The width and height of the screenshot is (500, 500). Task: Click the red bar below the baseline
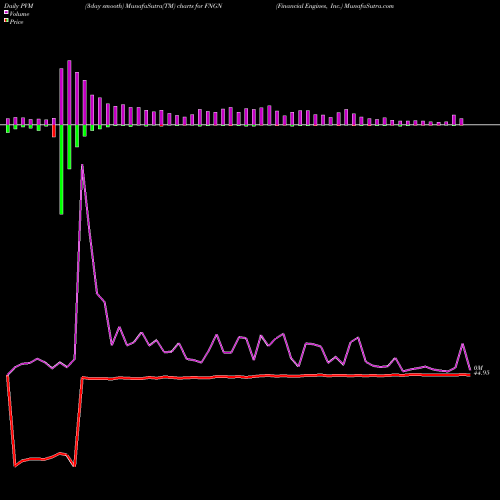point(54,131)
